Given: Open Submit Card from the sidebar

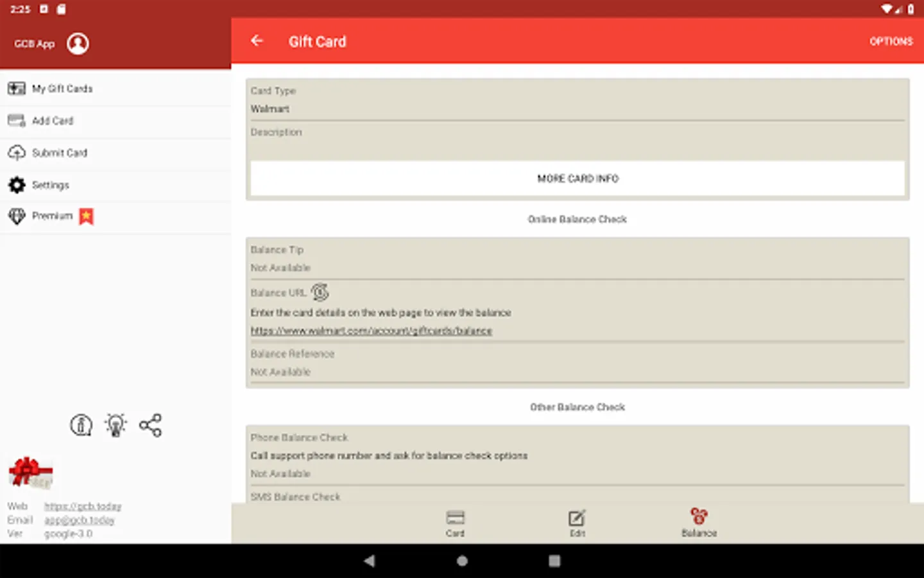Looking at the screenshot, I should click(x=116, y=153).
